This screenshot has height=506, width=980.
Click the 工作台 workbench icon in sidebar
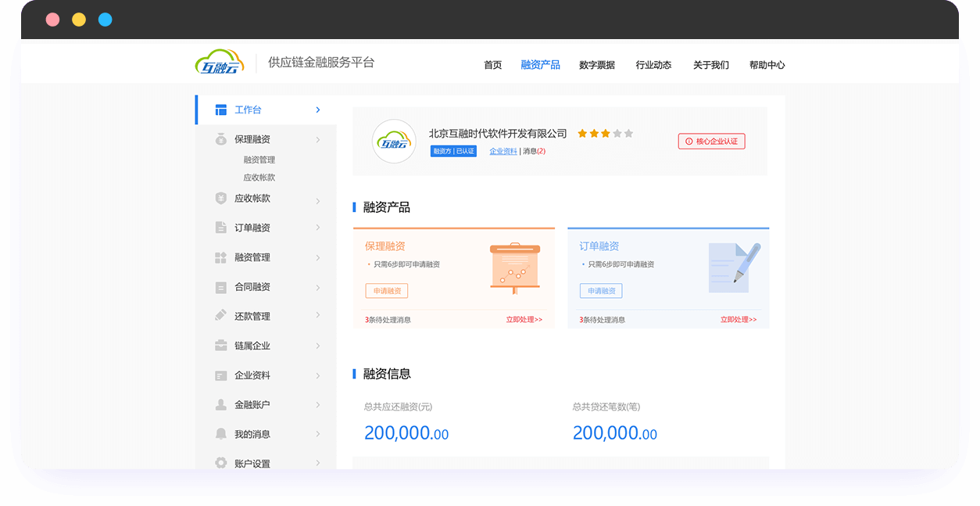pos(220,110)
